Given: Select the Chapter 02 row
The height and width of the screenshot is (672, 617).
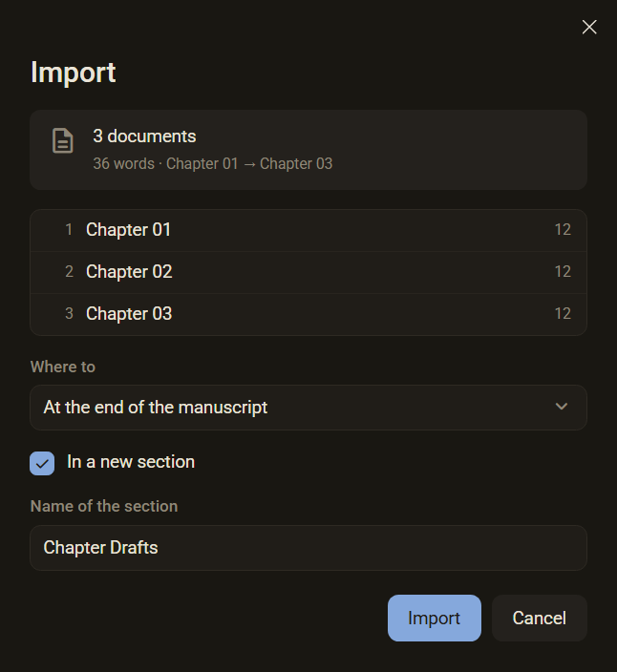Looking at the screenshot, I should 308,272.
